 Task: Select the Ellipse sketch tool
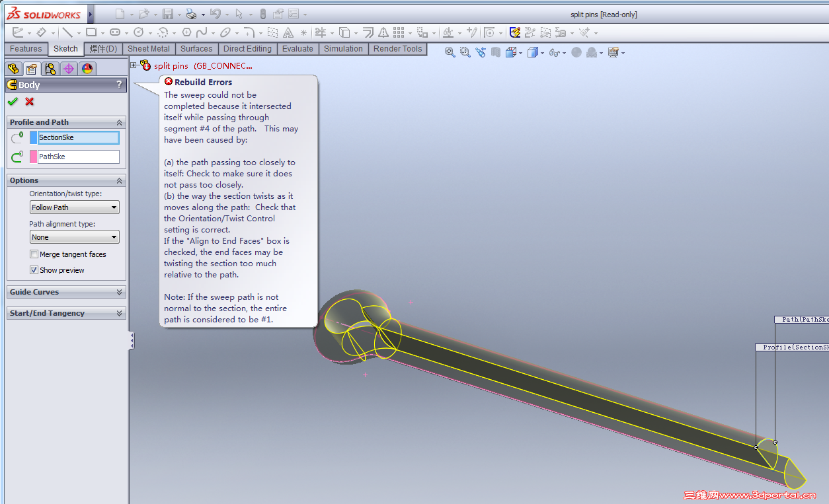pyautogui.click(x=225, y=32)
